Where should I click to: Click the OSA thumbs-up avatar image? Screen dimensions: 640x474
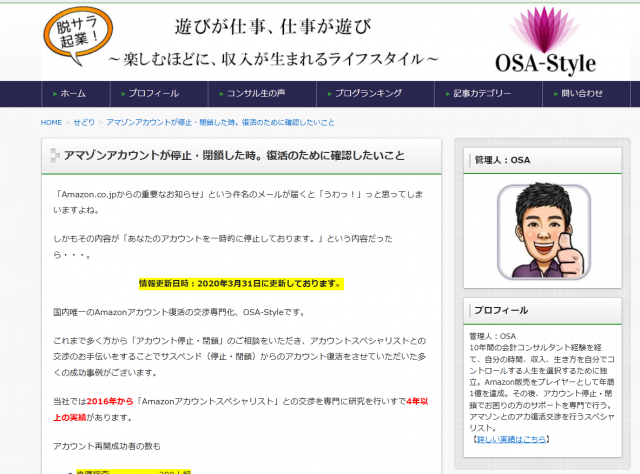tap(544, 232)
